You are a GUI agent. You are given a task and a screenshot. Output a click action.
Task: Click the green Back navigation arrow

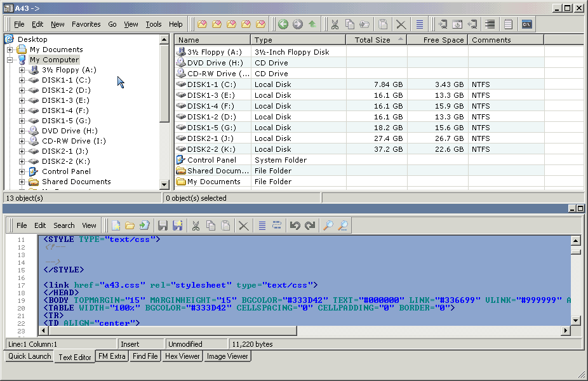283,25
